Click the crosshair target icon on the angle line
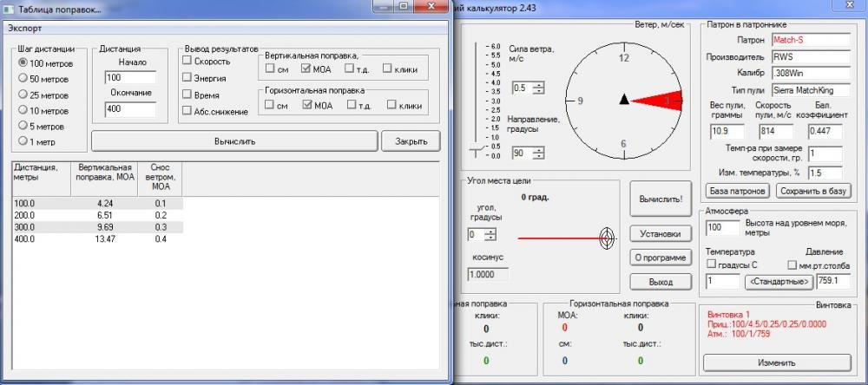The width and height of the screenshot is (868, 385). (x=606, y=238)
